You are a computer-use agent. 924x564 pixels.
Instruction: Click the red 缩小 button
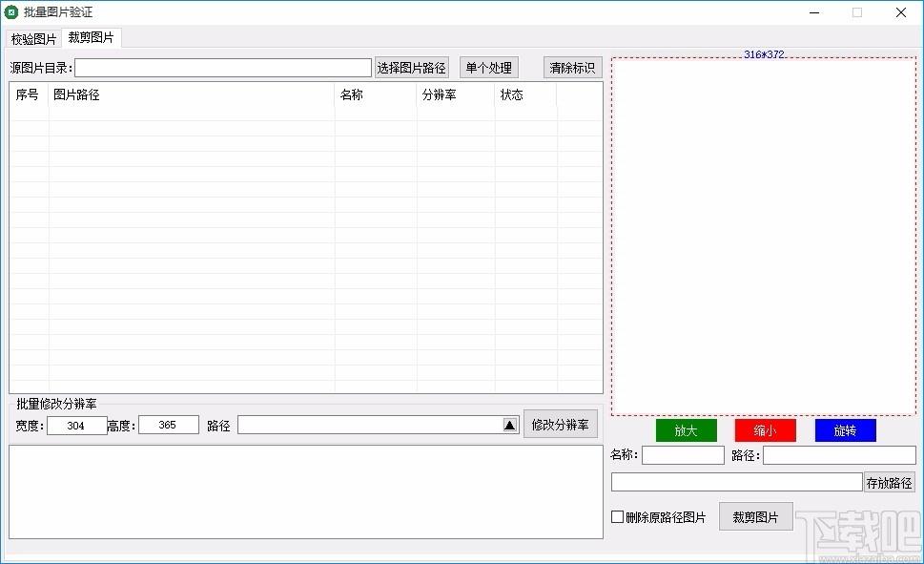(765, 430)
